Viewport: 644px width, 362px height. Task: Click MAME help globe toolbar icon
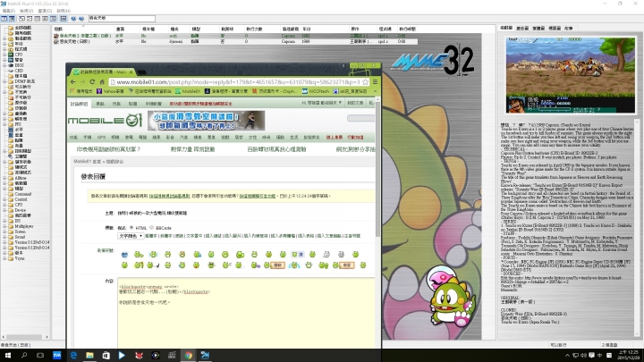pyautogui.click(x=73, y=19)
